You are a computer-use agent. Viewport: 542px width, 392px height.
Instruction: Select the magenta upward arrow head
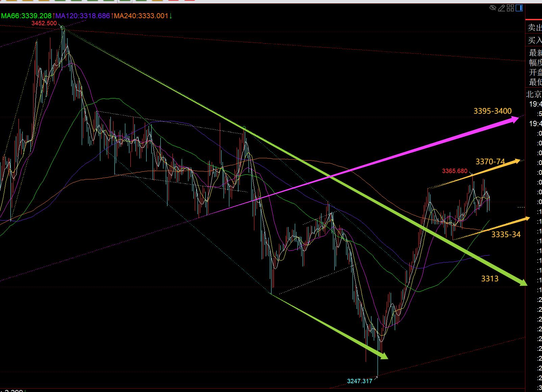[x=514, y=119]
